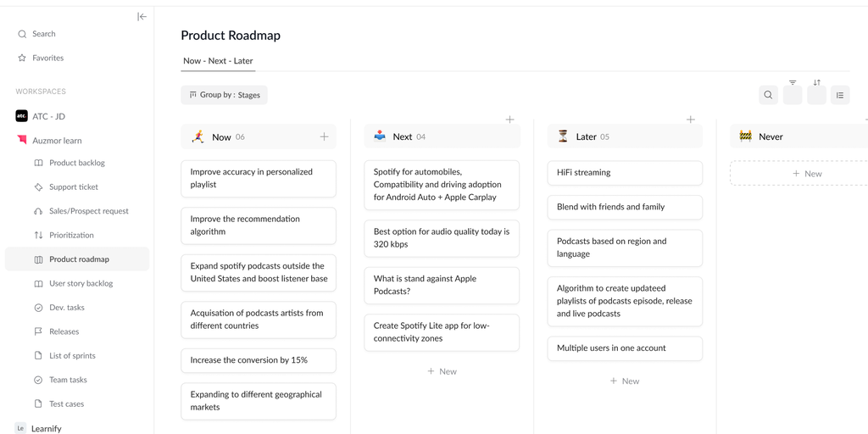
Task: Open Favorites in the sidebar
Action: coord(41,58)
